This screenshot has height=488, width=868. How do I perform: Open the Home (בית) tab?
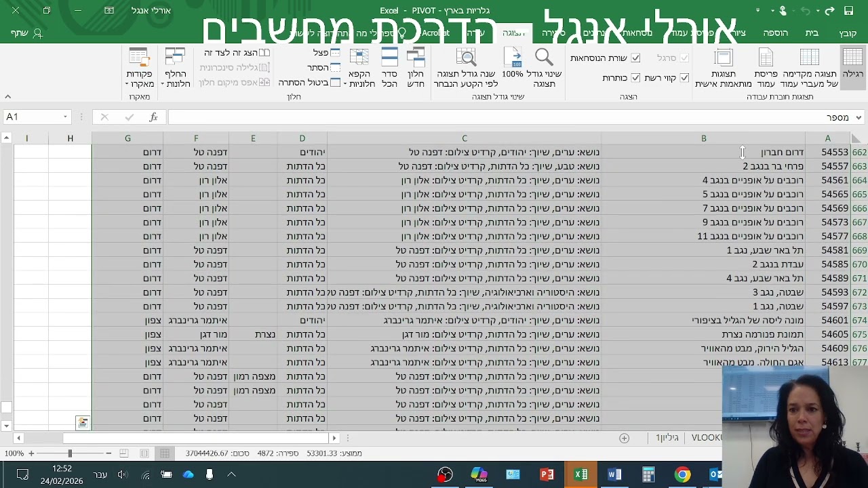pos(812,33)
